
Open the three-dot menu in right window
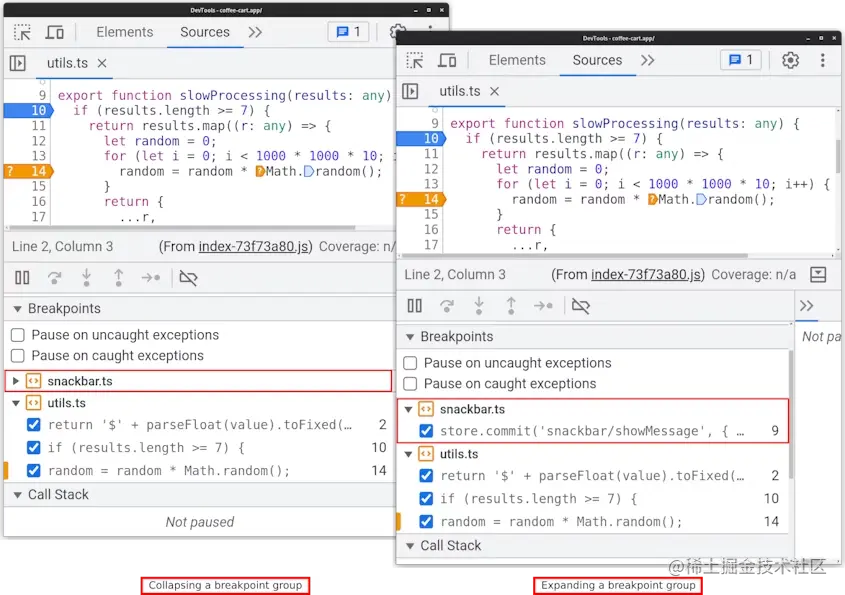[x=822, y=60]
